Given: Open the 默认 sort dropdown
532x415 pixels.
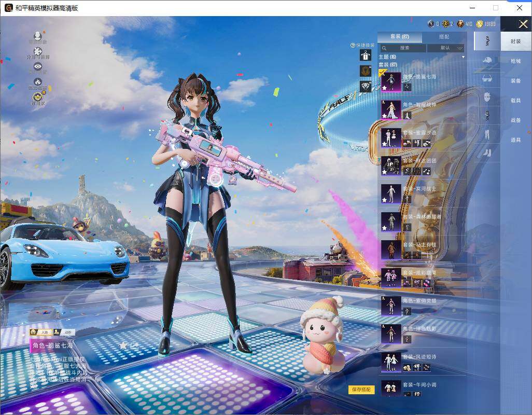Looking at the screenshot, I should pyautogui.click(x=445, y=48).
